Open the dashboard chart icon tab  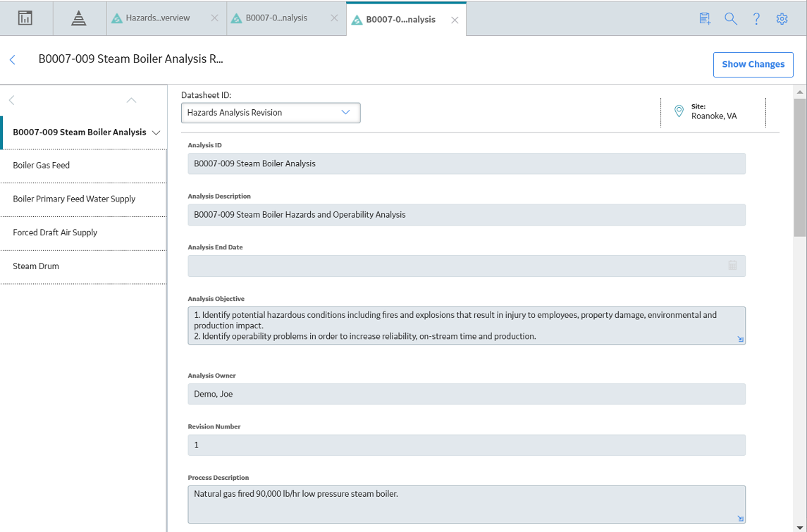[x=25, y=18]
